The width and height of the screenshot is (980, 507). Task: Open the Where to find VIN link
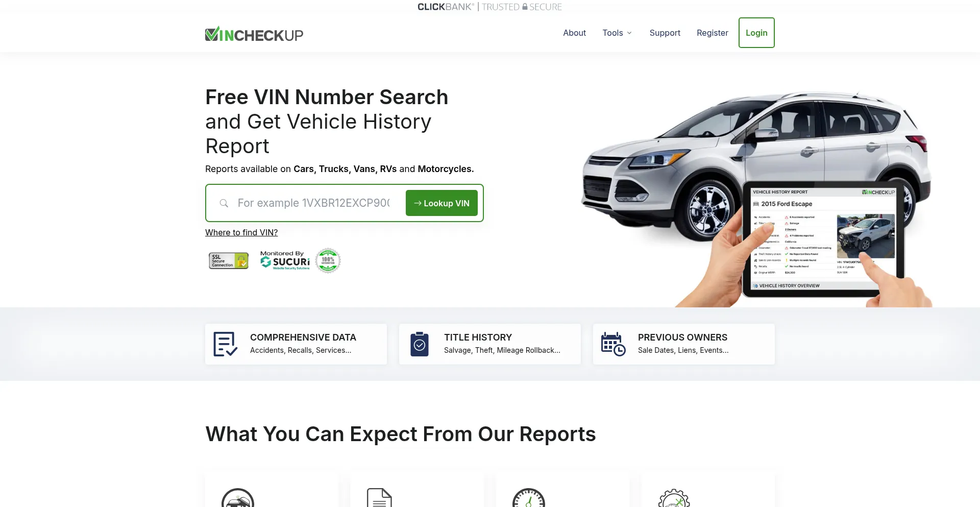tap(241, 232)
